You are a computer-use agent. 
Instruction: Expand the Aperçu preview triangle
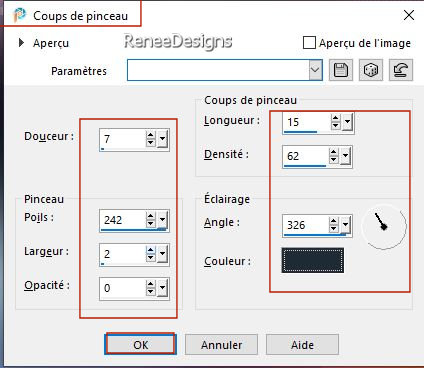[x=21, y=42]
